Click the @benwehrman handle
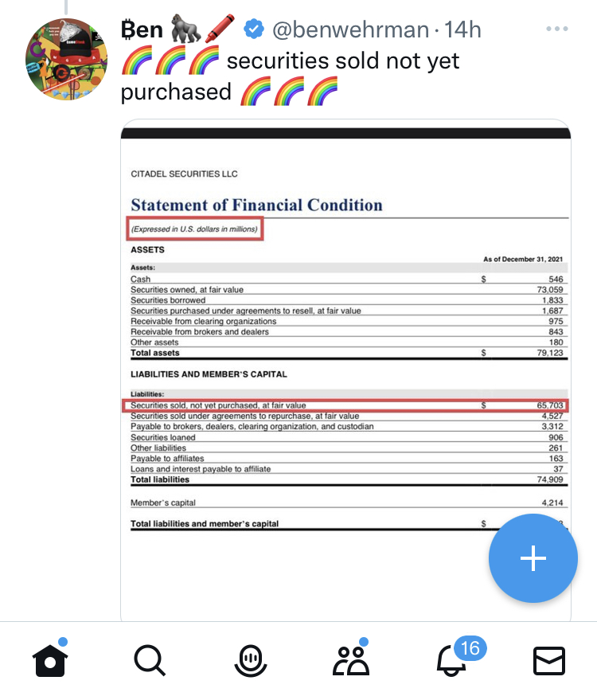597x700 pixels. pos(351,30)
